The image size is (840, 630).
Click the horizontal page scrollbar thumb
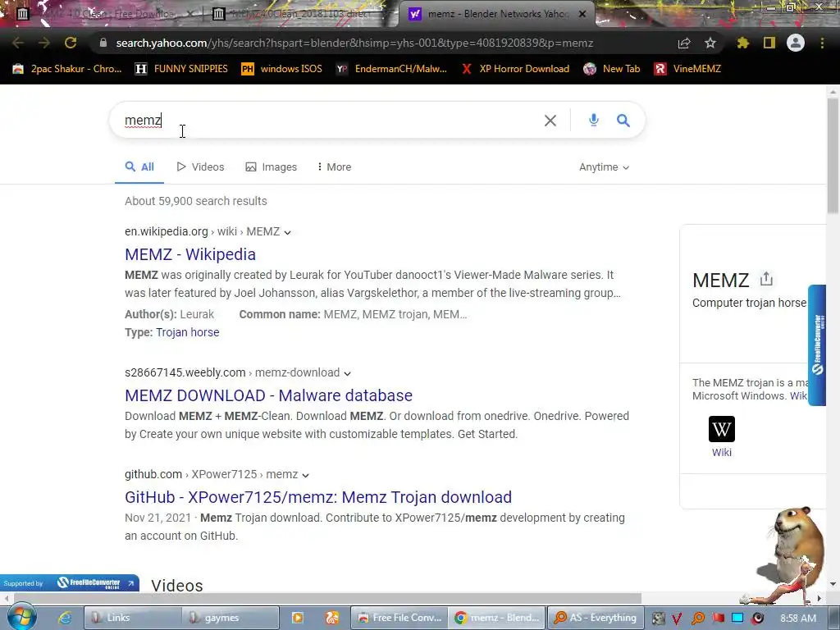click(x=327, y=598)
